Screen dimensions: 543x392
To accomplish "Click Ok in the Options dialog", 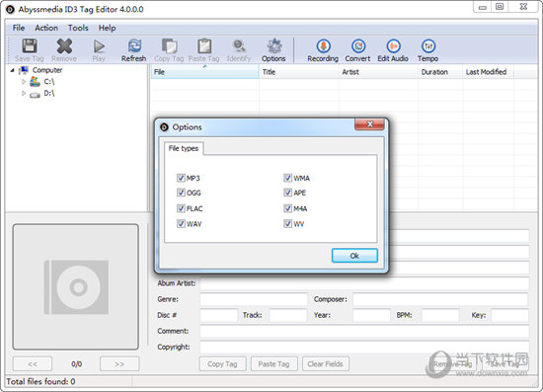I will 354,256.
